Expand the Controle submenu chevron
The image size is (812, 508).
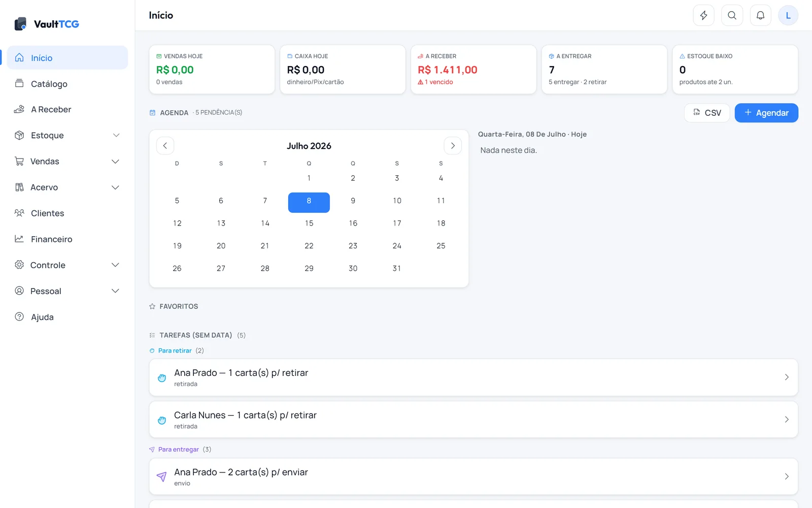point(115,265)
